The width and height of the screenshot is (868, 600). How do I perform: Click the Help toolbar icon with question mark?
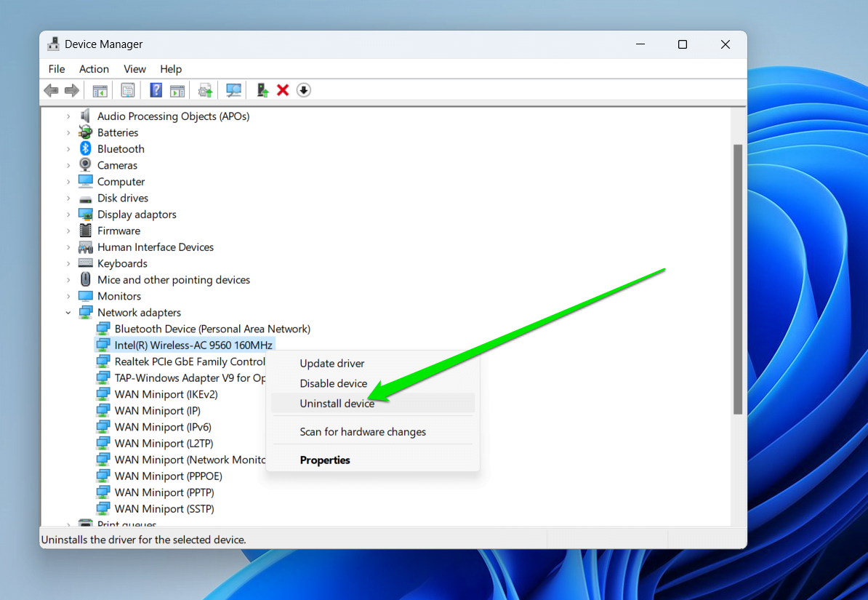coord(156,90)
